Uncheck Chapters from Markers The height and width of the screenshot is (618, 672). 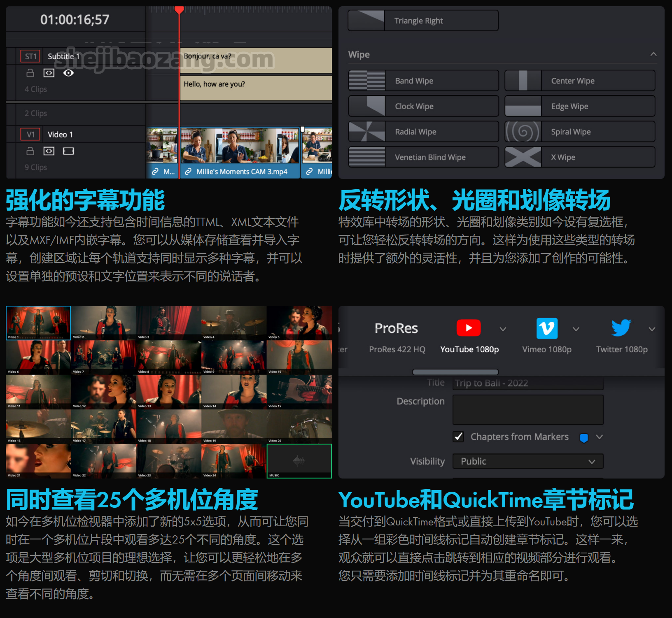pyautogui.click(x=458, y=437)
